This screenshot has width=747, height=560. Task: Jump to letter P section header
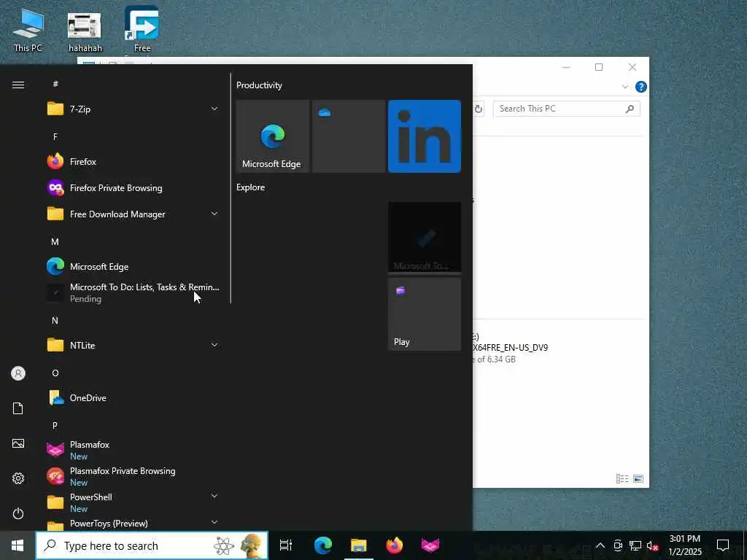pyautogui.click(x=55, y=425)
